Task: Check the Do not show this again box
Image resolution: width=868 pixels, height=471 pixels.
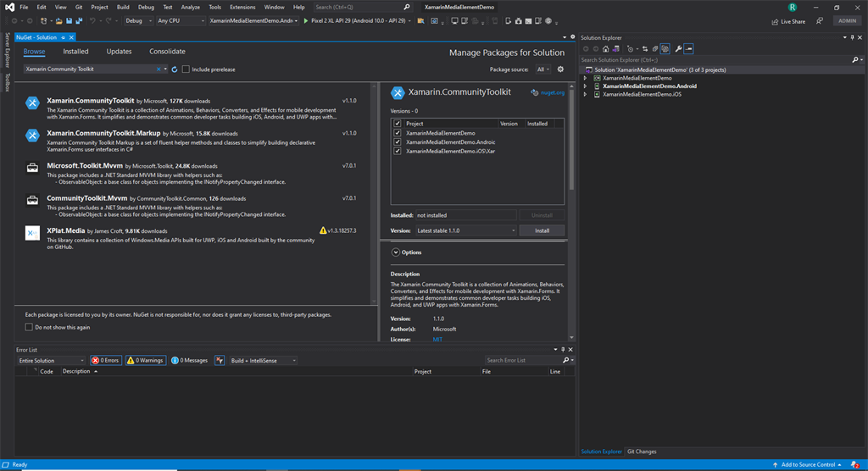Action: point(29,327)
